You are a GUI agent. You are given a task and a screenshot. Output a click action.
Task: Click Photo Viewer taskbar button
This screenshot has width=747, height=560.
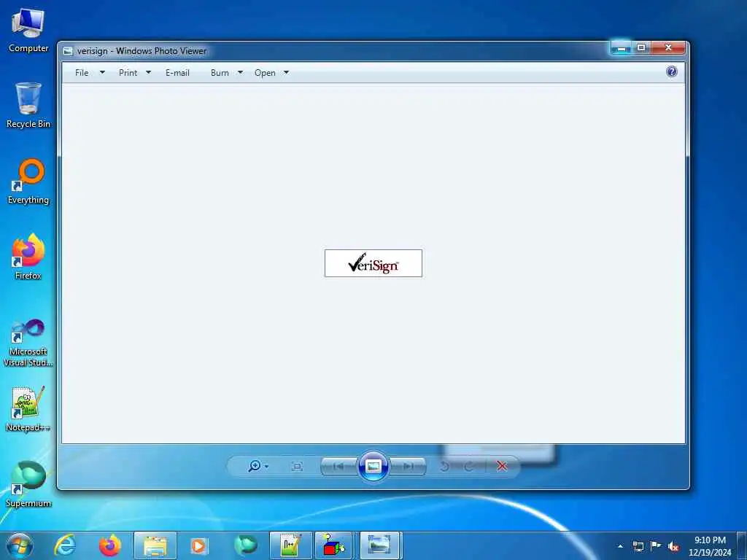[x=379, y=545]
